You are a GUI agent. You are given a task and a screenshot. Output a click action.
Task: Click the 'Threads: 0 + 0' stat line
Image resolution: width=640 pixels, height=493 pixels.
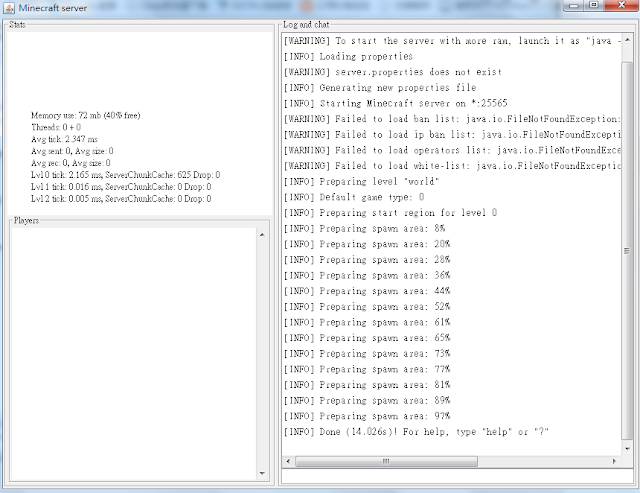tap(56, 127)
